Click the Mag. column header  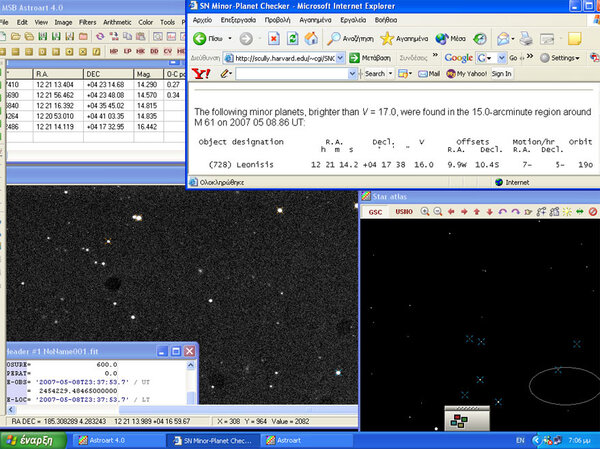click(x=148, y=74)
